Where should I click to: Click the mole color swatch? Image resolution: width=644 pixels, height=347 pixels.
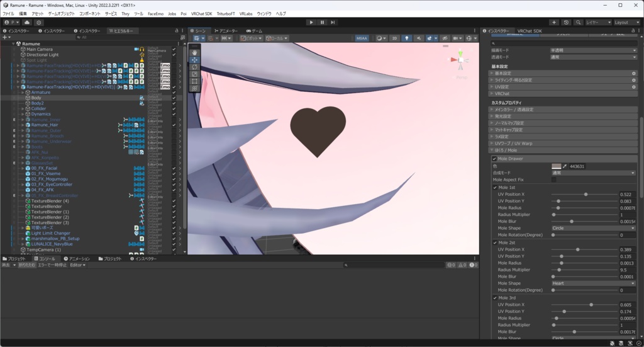[x=556, y=166]
